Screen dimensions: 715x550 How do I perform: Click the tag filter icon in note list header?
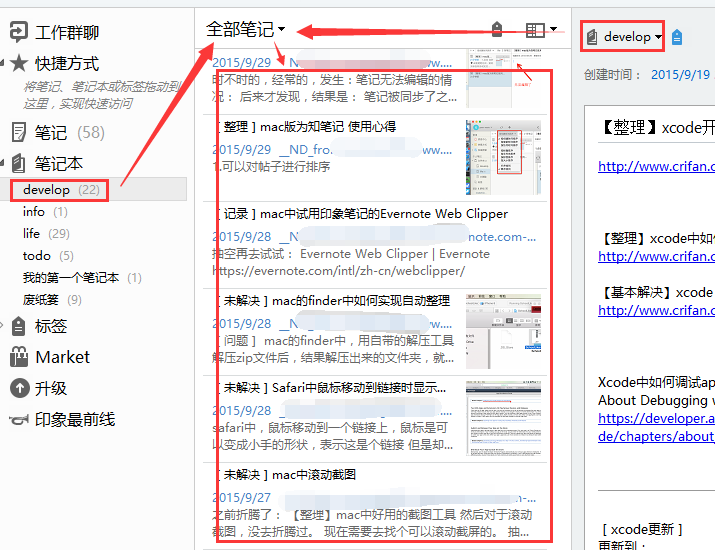click(497, 30)
